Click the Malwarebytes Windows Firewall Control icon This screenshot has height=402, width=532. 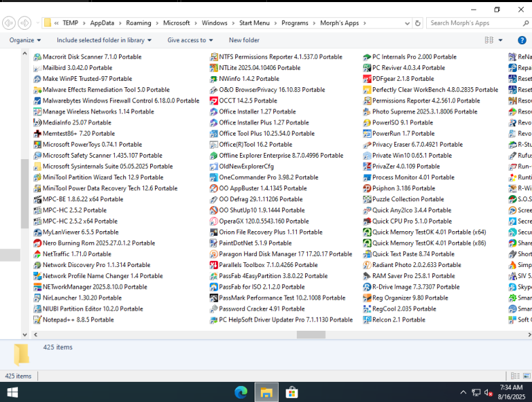(37, 101)
